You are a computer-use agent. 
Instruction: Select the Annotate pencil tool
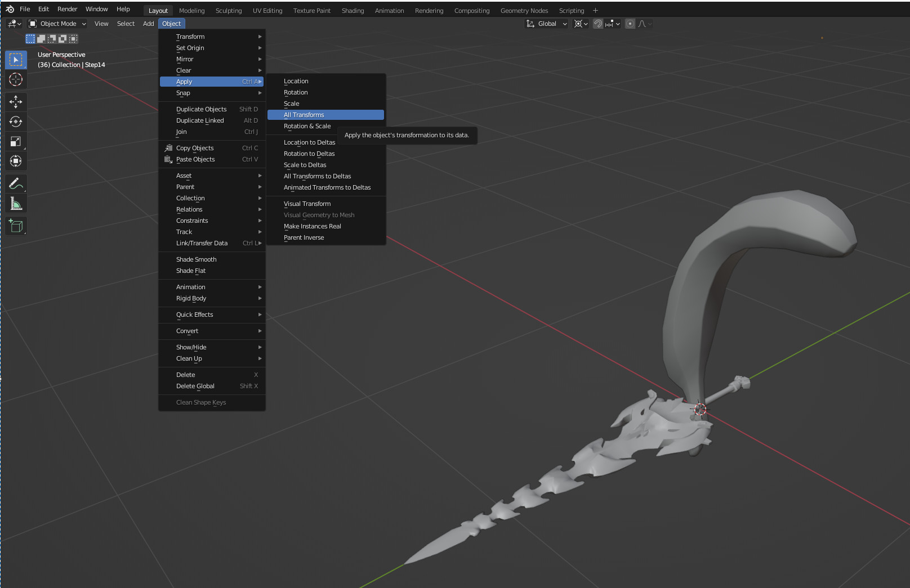[x=16, y=184]
